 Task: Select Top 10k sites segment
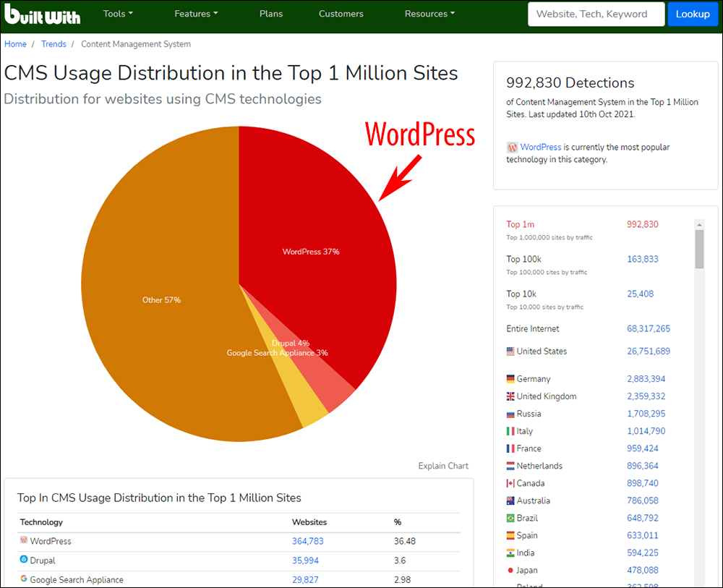click(x=521, y=294)
